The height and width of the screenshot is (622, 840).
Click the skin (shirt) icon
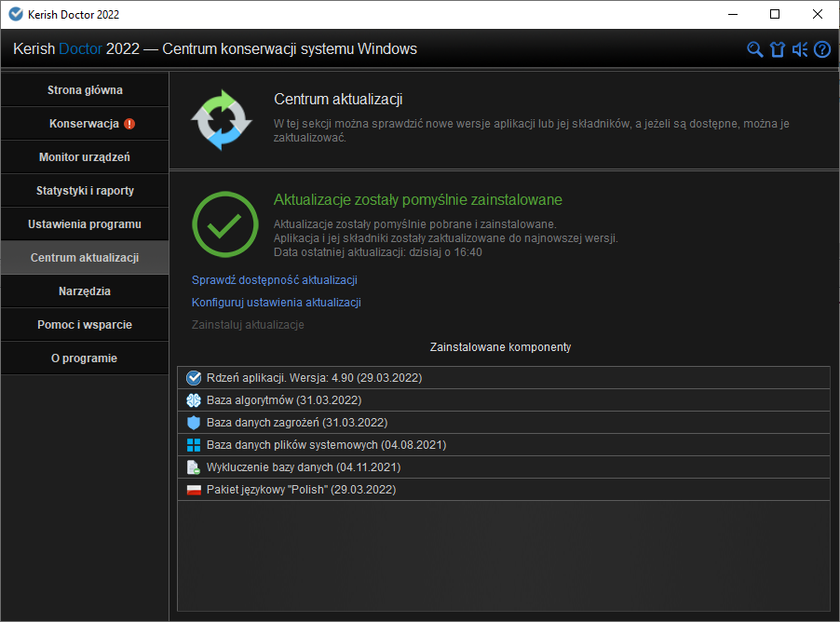click(x=778, y=49)
